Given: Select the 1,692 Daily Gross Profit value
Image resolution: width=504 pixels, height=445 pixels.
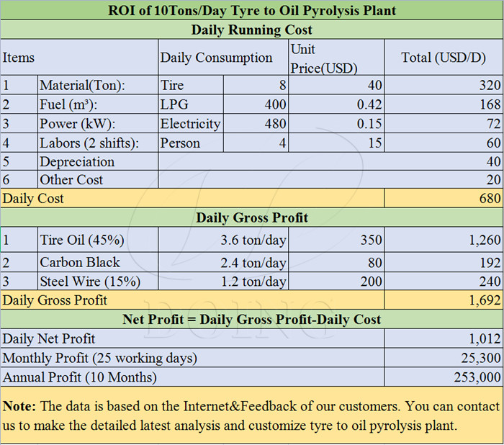Looking at the screenshot, I should [x=482, y=300].
